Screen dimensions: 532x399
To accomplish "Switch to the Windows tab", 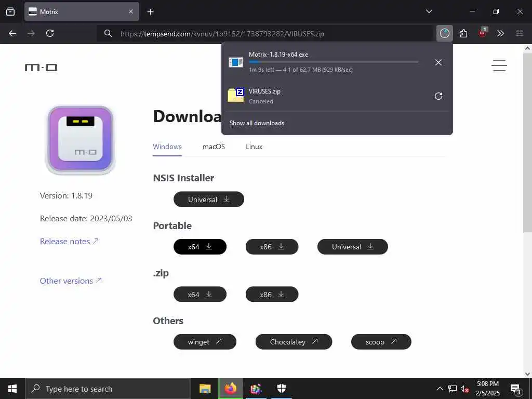I will (167, 147).
